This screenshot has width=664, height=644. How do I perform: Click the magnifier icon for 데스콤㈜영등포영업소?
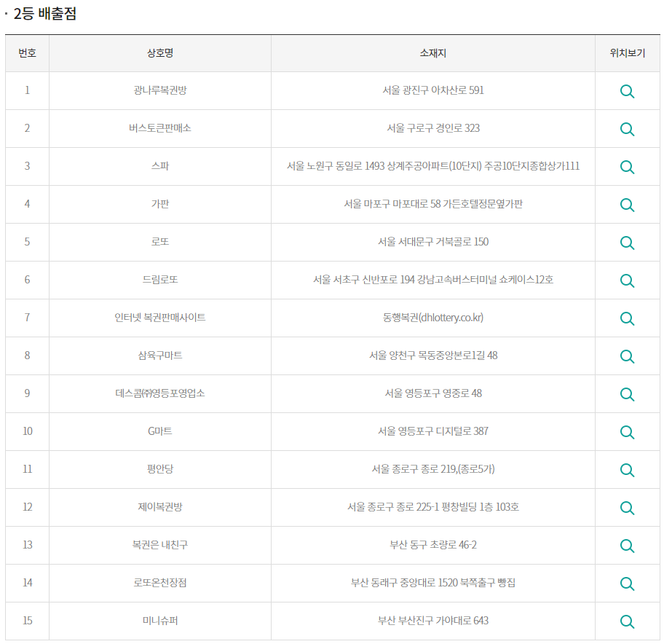[627, 394]
